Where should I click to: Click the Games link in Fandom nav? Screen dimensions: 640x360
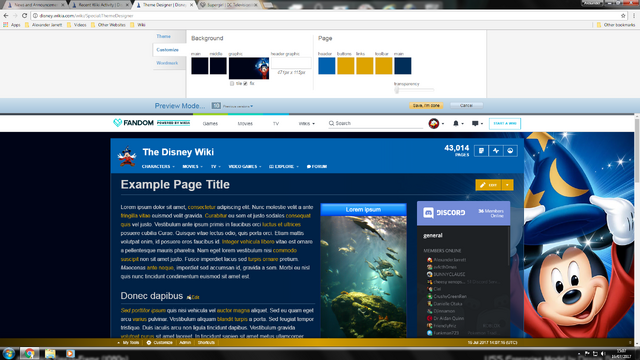[210, 123]
